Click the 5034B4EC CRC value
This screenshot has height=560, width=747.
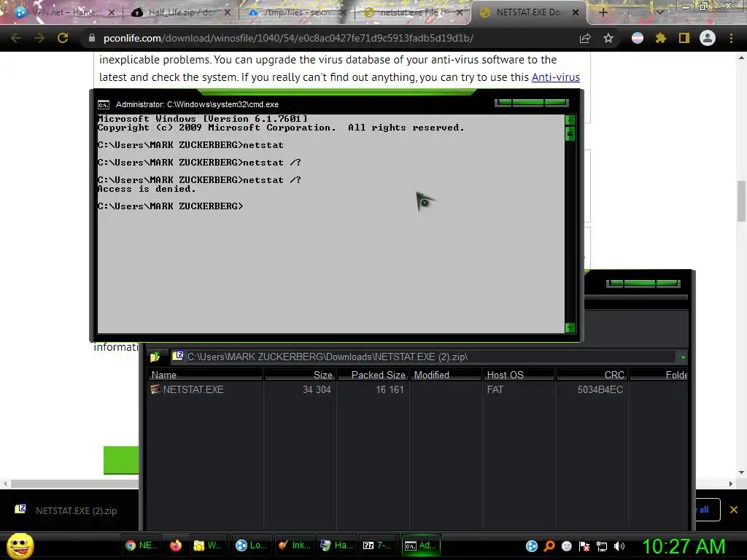point(600,389)
